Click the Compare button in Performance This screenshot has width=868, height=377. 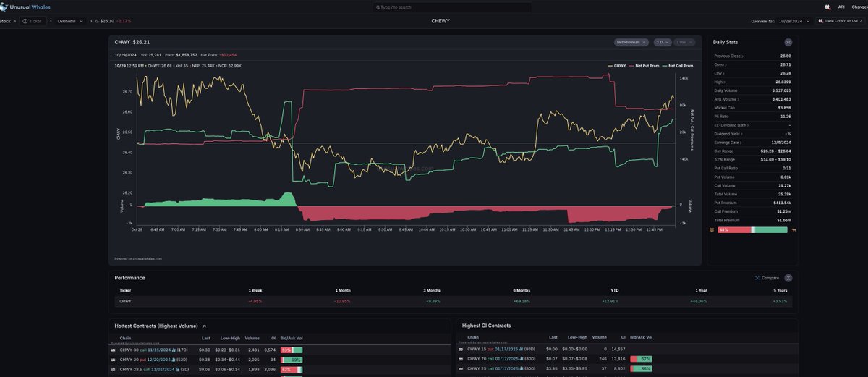766,278
